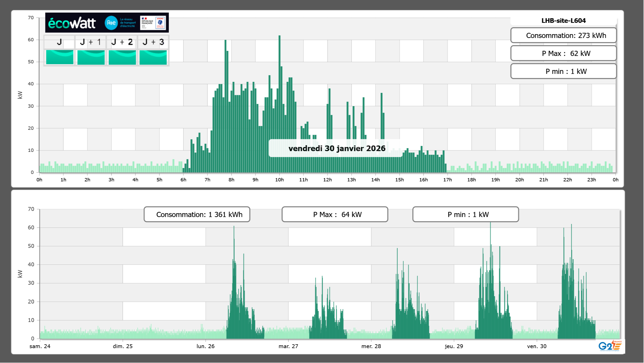The height and width of the screenshot is (363, 644).
Task: Click the lun. 26 axis label
Action: (x=205, y=346)
